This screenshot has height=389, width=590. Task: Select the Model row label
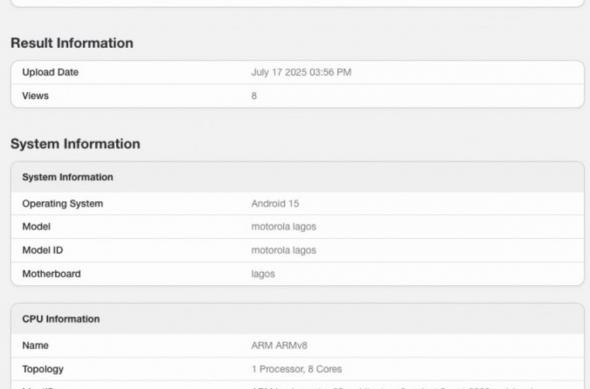[x=36, y=226]
